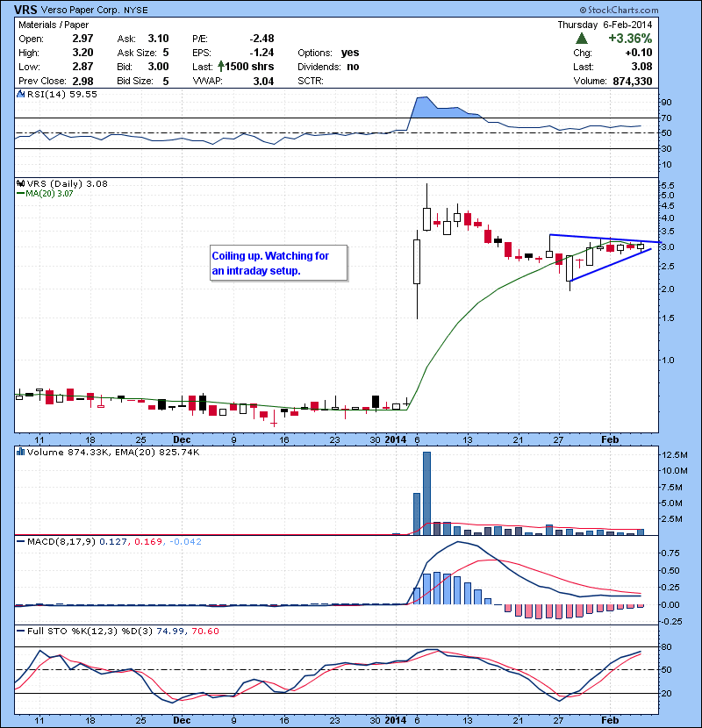Click the VRS candlestick chart-type icon
Screen dimensions: 702x728
click(20, 183)
